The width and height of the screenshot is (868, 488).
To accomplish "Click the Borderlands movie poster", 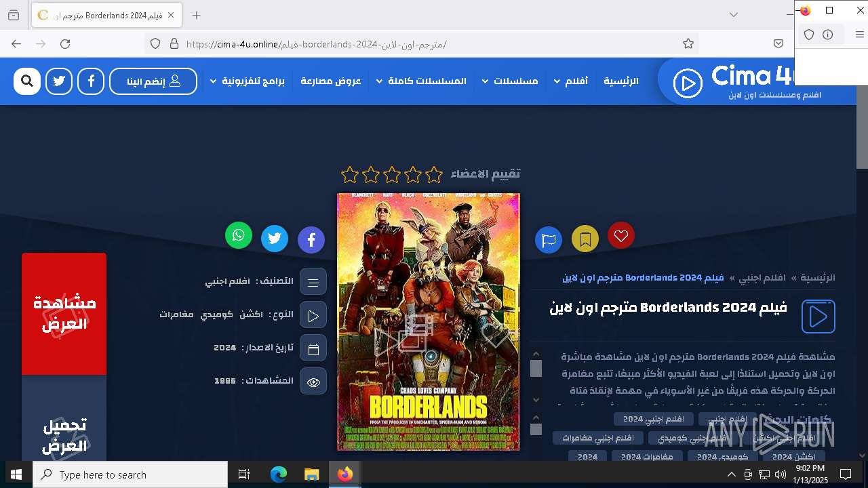I will 429,322.
